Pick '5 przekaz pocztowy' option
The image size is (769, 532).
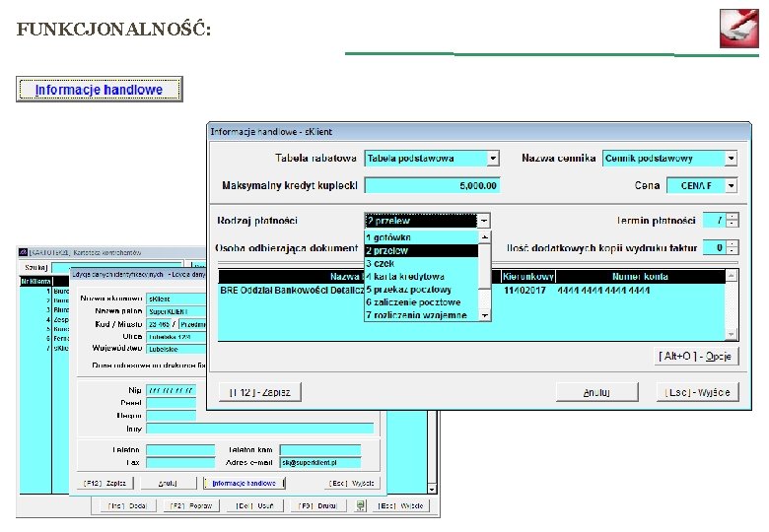[421, 289]
